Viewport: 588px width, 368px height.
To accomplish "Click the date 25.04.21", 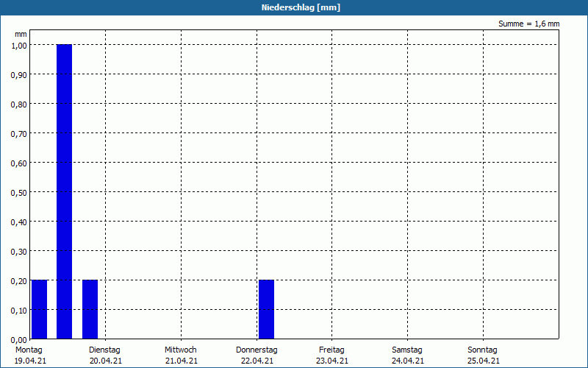I will [484, 361].
